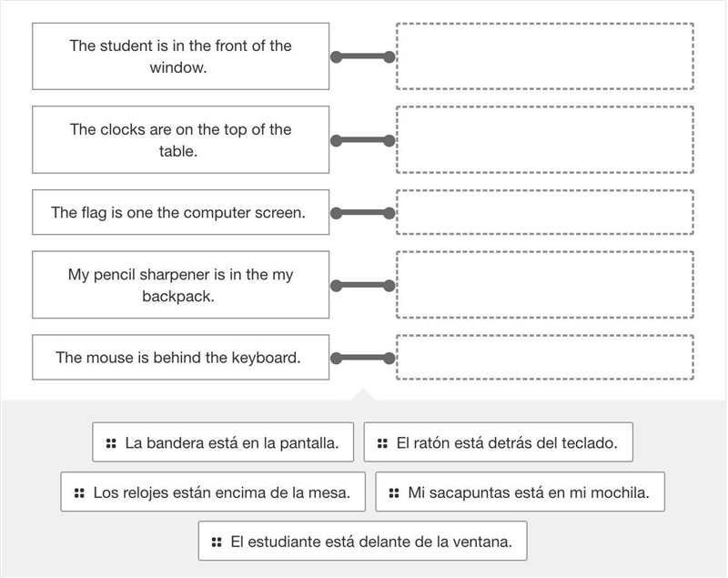Click the prompt 'The mouse is behind the keyboard.'
This screenshot has width=728, height=578.
[180, 357]
